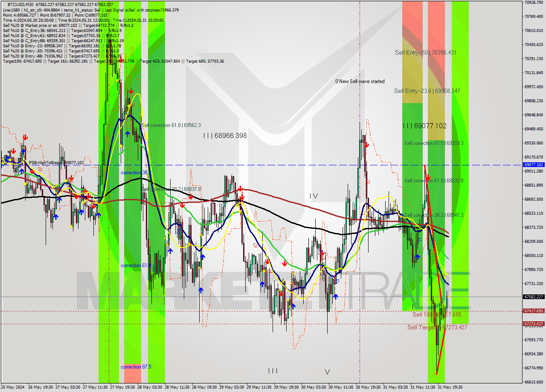
Task: Click the 'Sell %20 @ Entry -50: 70396.431' line
Action: click(x=61, y=51)
